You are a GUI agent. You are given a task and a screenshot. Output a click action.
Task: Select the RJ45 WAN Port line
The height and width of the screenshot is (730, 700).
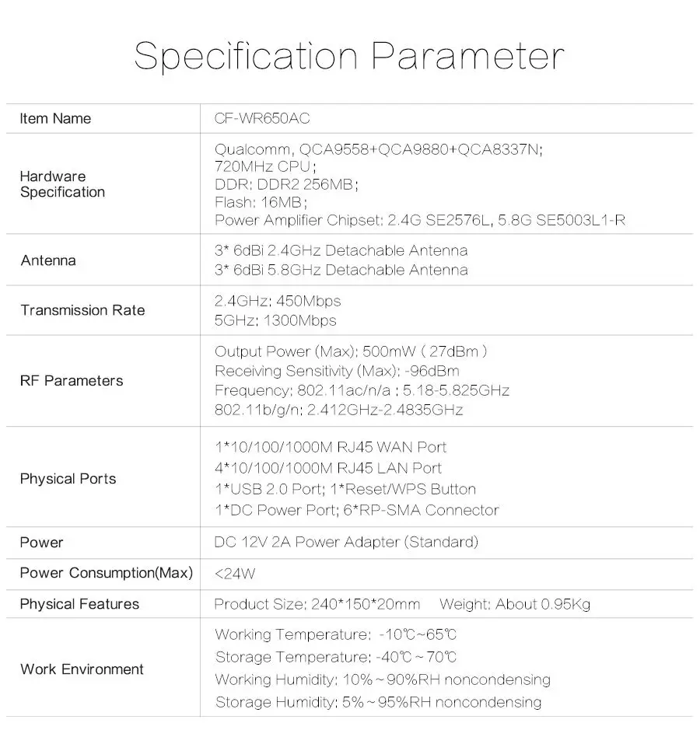pyautogui.click(x=331, y=447)
